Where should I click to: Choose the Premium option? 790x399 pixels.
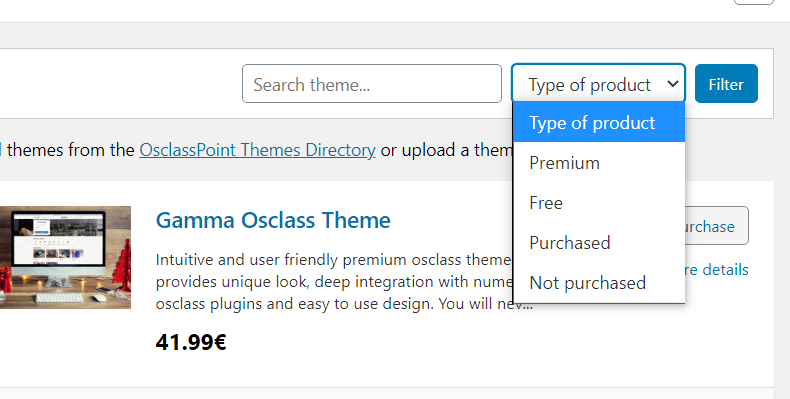599,163
